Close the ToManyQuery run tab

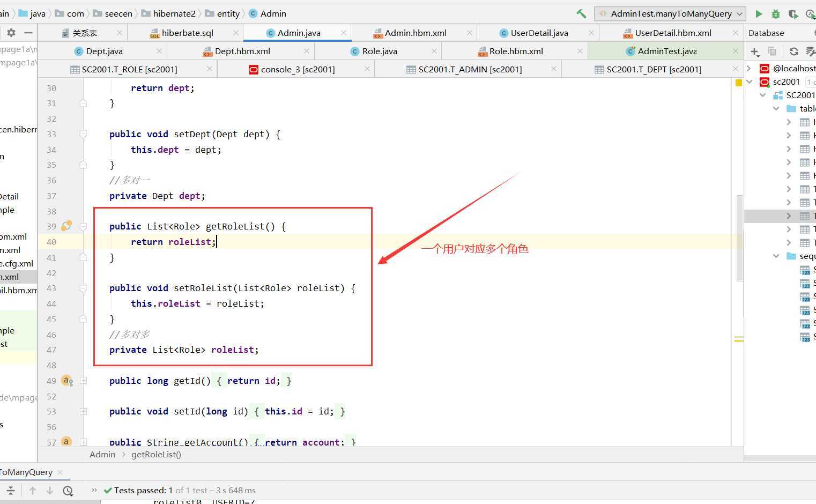click(60, 472)
